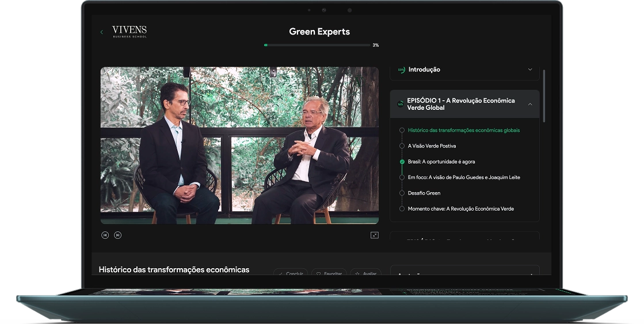
Task: Skip to the next lesson video
Action: [x=117, y=235]
